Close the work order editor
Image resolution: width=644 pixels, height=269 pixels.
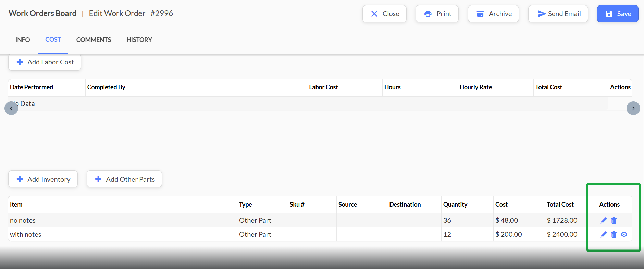[384, 14]
